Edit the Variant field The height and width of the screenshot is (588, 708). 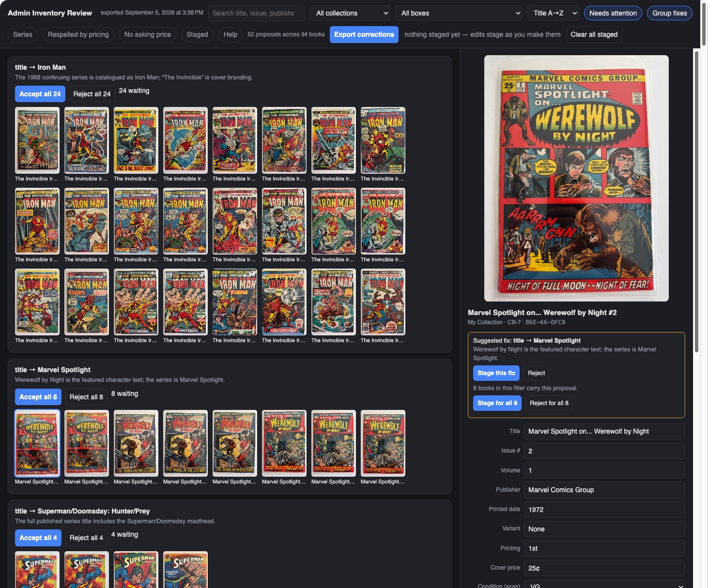pyautogui.click(x=604, y=529)
